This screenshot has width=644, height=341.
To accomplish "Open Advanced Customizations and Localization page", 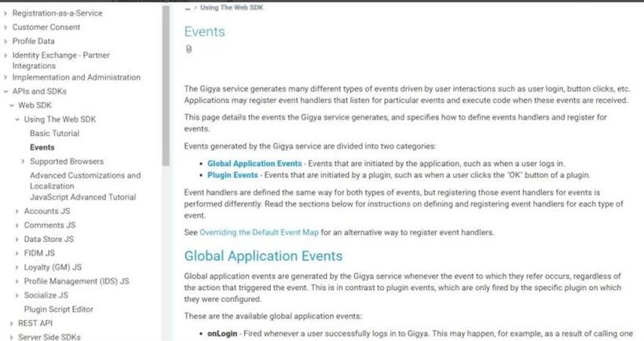I will coord(86,181).
